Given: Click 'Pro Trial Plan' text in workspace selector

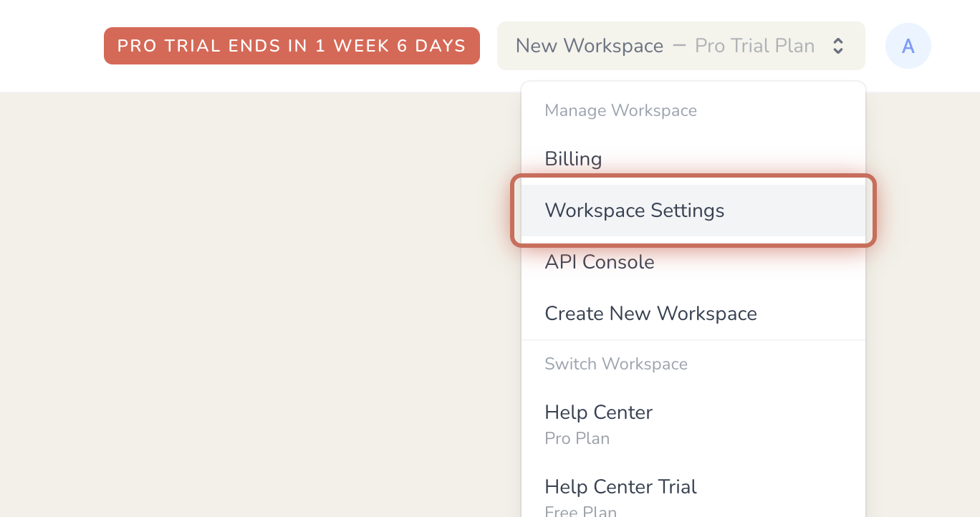Looking at the screenshot, I should point(754,46).
